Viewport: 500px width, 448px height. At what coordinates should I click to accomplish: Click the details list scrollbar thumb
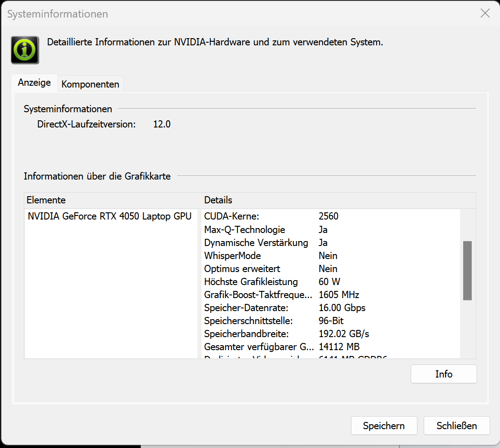467,270
